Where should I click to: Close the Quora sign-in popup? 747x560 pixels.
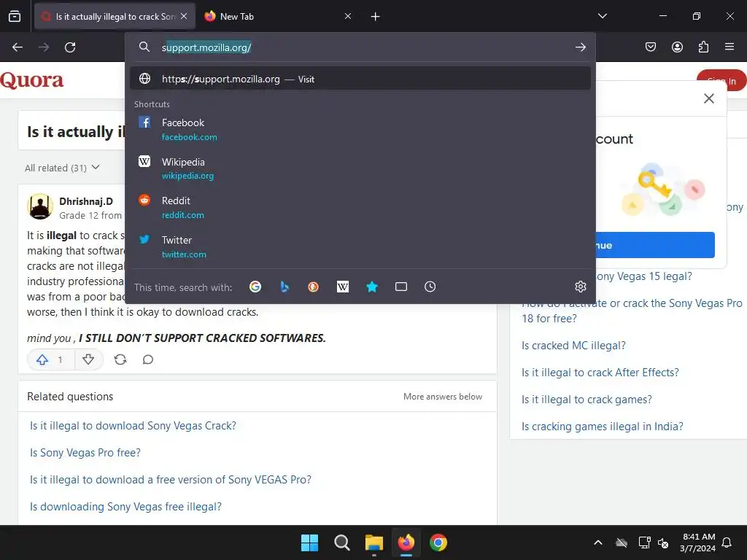point(709,98)
